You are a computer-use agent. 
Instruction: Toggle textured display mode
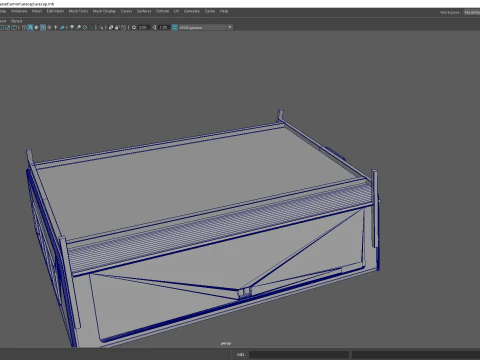tap(49, 27)
